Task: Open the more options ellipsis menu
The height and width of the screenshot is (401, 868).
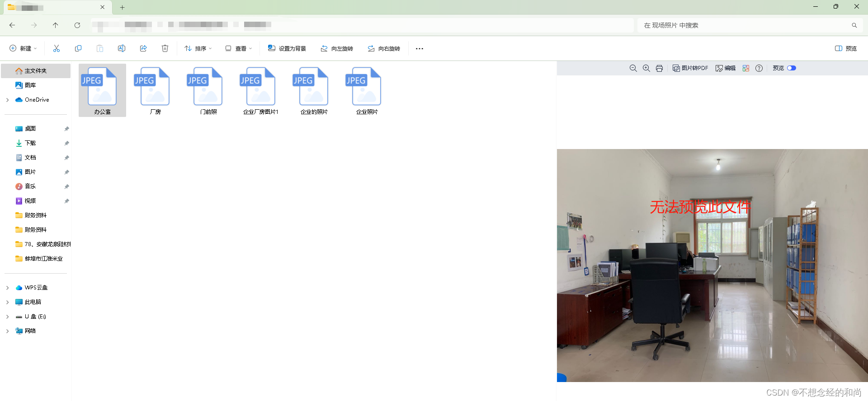Action: (x=420, y=48)
